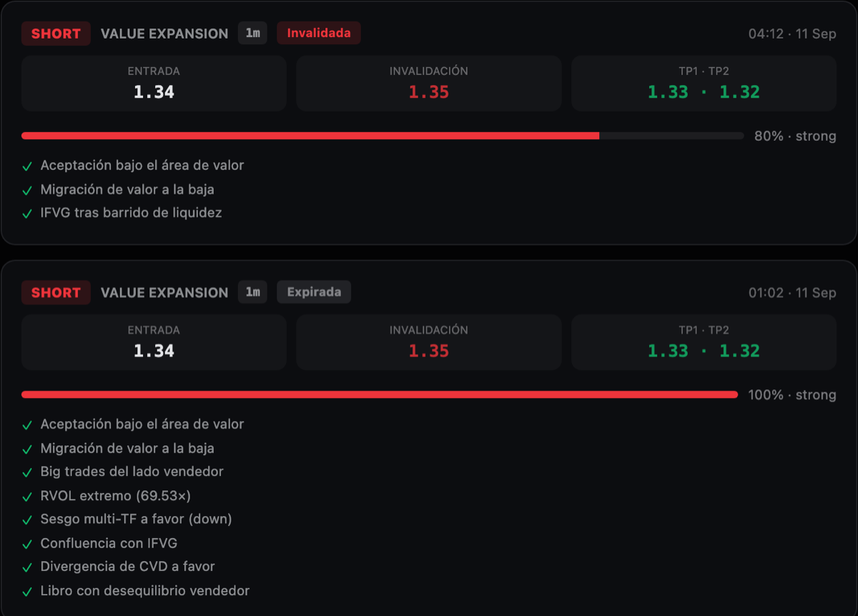Select the red Invalidada status badge

point(319,33)
